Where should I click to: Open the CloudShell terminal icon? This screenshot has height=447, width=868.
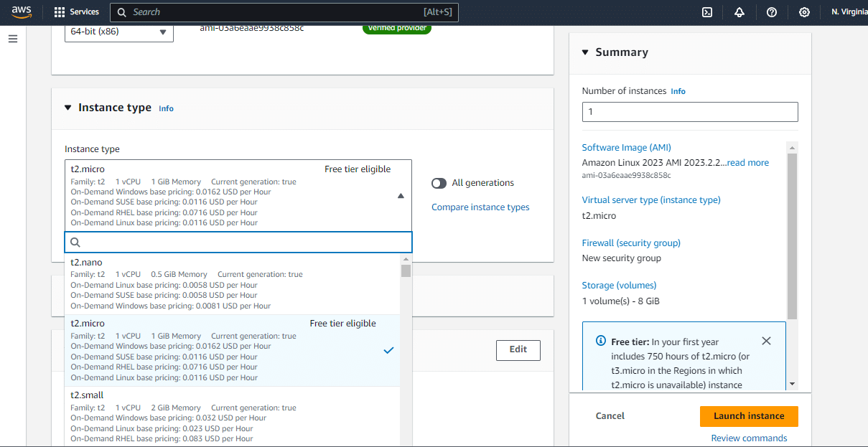[x=707, y=12]
